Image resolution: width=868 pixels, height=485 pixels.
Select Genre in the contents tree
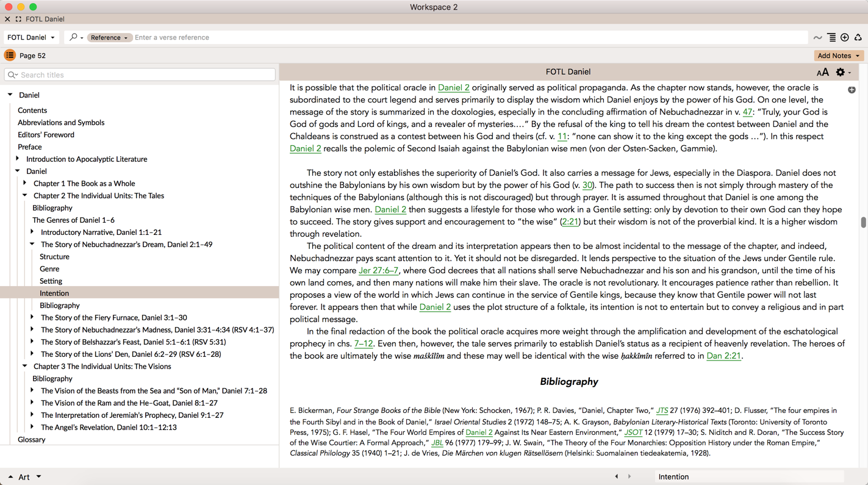[x=49, y=268]
